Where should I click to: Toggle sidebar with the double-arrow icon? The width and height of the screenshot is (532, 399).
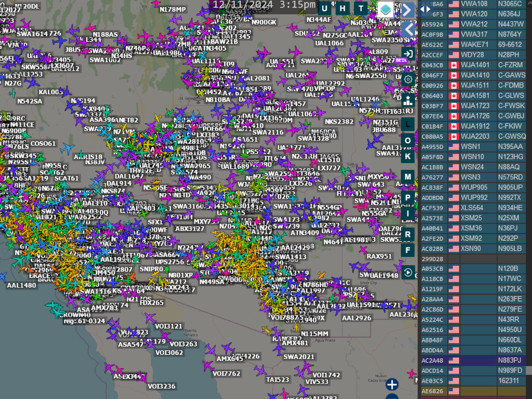(426, 9)
